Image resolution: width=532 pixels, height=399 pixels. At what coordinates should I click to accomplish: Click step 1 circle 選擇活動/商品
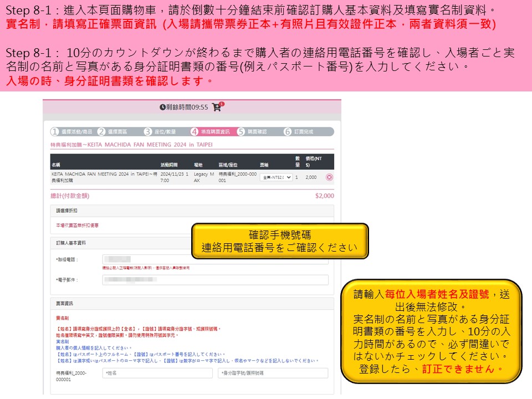(55, 132)
